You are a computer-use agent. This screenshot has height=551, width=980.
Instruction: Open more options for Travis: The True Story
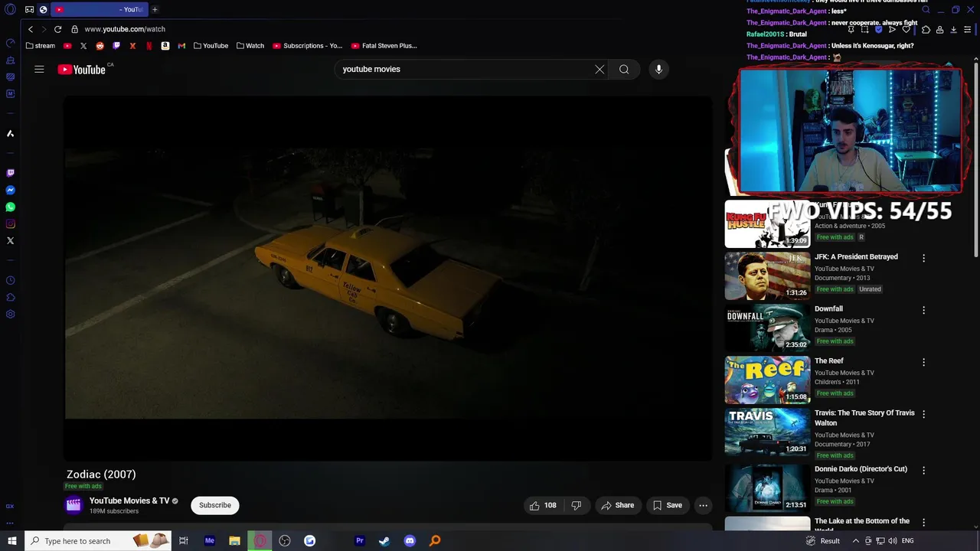pos(923,414)
